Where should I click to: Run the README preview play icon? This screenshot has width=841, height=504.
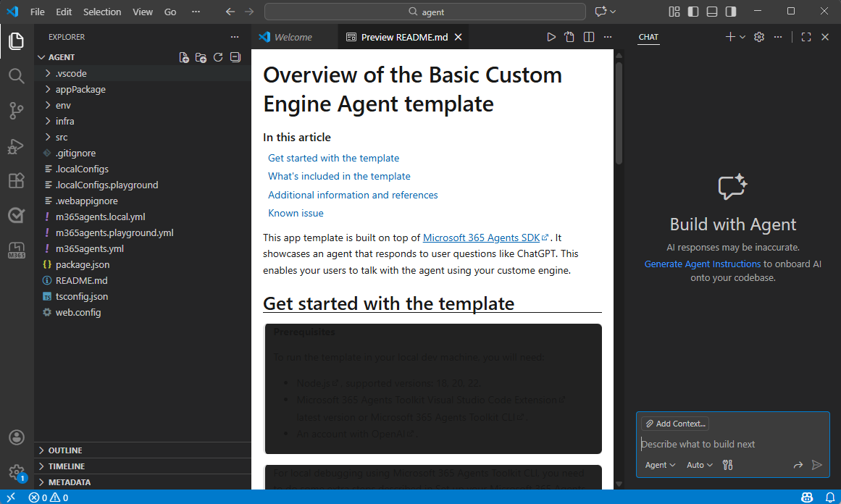(551, 37)
